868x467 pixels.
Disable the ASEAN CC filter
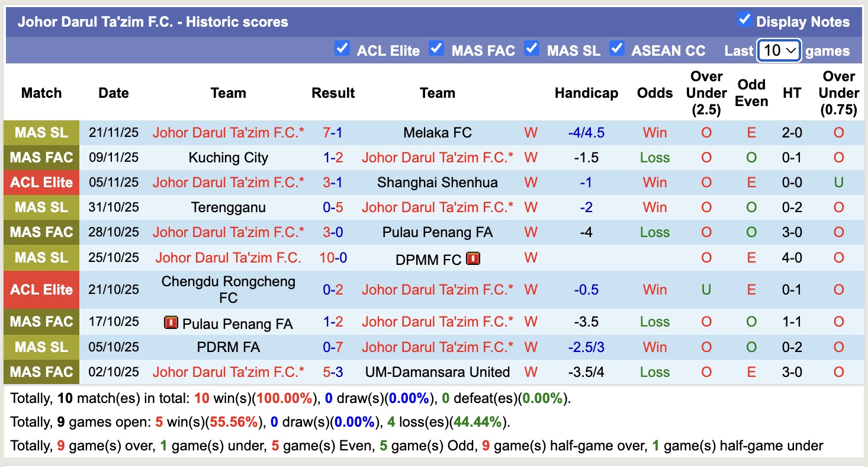click(x=617, y=49)
